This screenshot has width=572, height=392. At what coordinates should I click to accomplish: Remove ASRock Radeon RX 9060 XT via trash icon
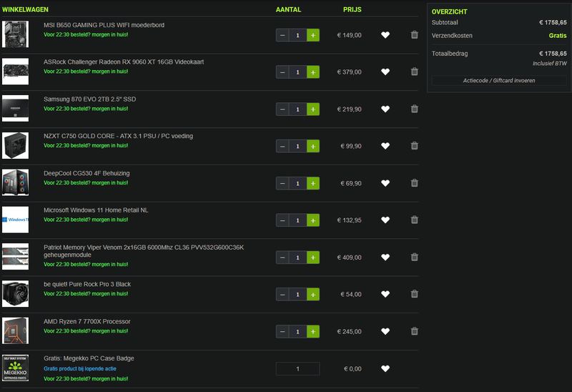pos(415,72)
